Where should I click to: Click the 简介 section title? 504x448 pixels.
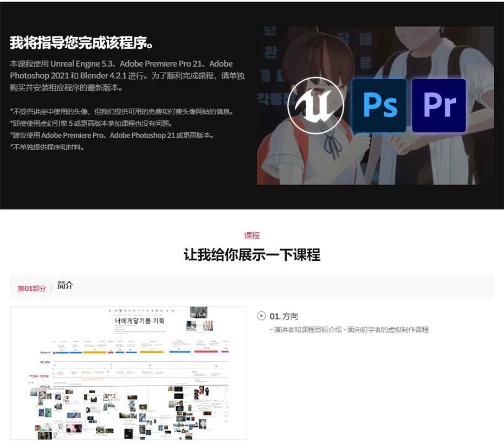pyautogui.click(x=65, y=285)
